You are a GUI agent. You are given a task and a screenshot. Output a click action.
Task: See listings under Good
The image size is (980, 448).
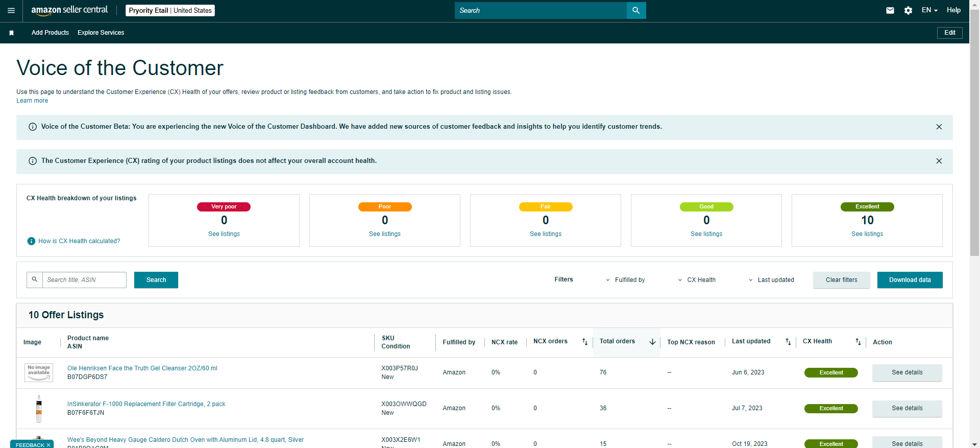coord(706,234)
